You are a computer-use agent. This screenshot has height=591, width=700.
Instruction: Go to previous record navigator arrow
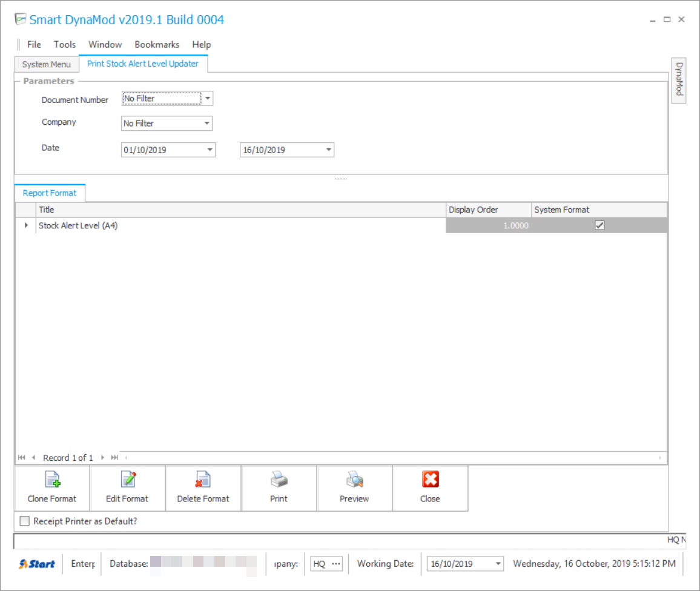[33, 458]
